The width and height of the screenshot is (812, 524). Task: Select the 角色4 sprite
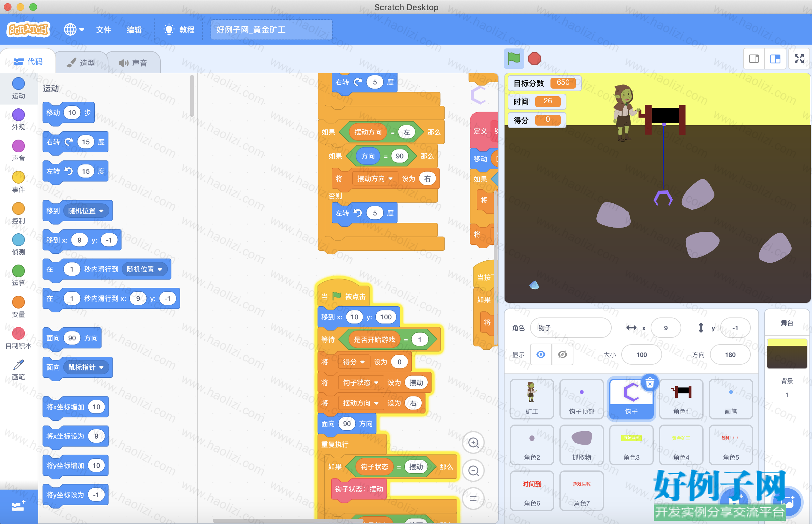coord(681,445)
